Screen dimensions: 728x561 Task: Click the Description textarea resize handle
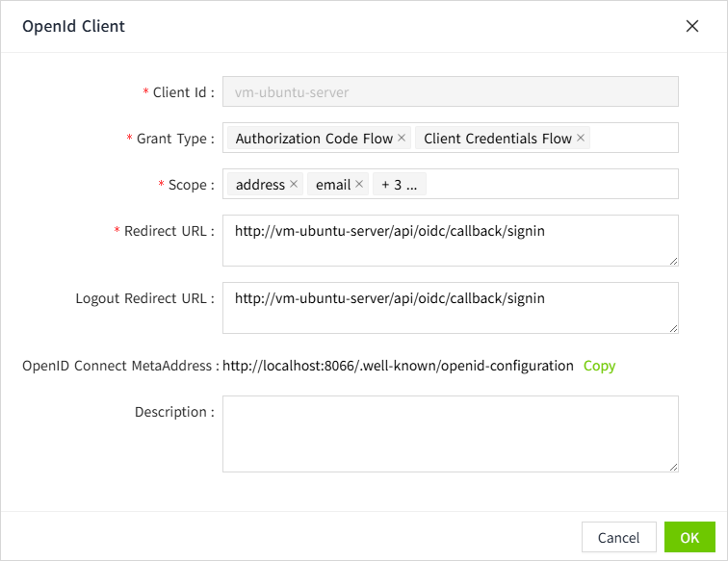673,467
